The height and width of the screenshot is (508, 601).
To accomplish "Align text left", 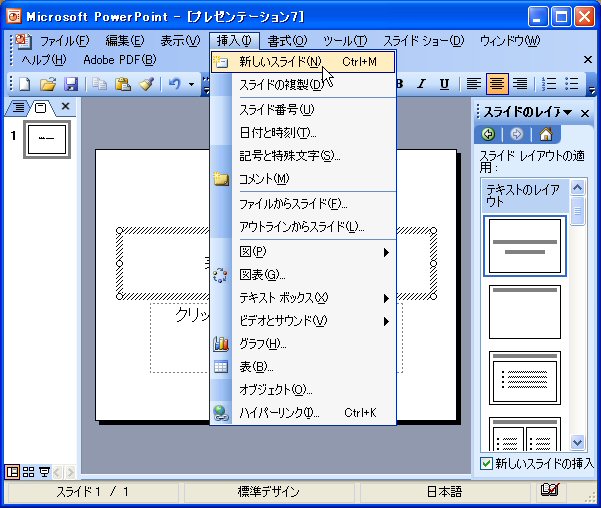I will 473,84.
